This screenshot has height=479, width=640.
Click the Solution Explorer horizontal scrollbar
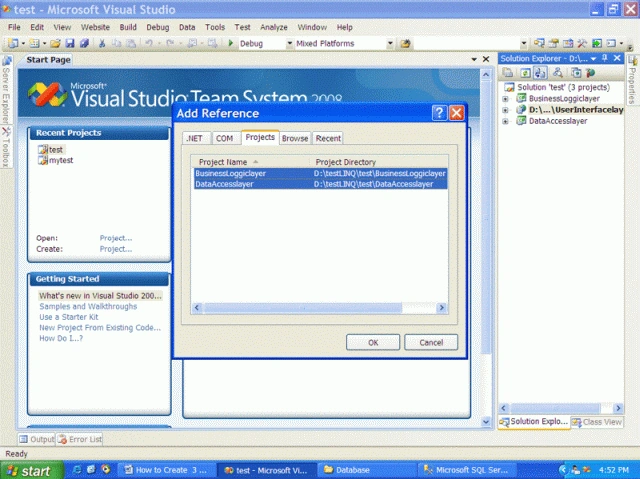tap(555, 408)
